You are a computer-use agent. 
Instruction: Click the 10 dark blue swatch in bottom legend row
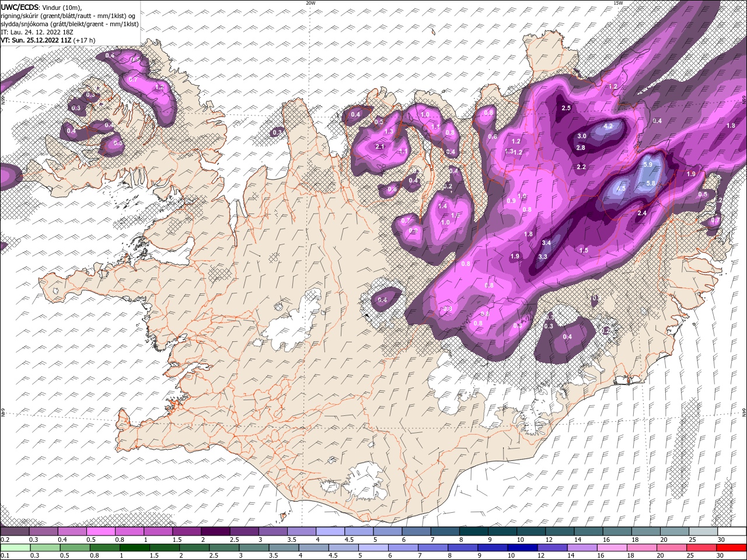(x=523, y=548)
